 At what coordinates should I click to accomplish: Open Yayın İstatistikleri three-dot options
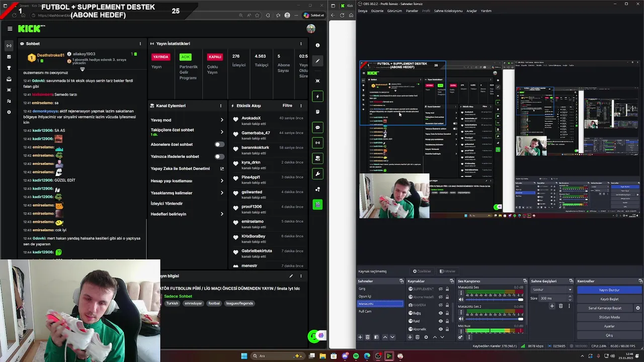point(301,44)
